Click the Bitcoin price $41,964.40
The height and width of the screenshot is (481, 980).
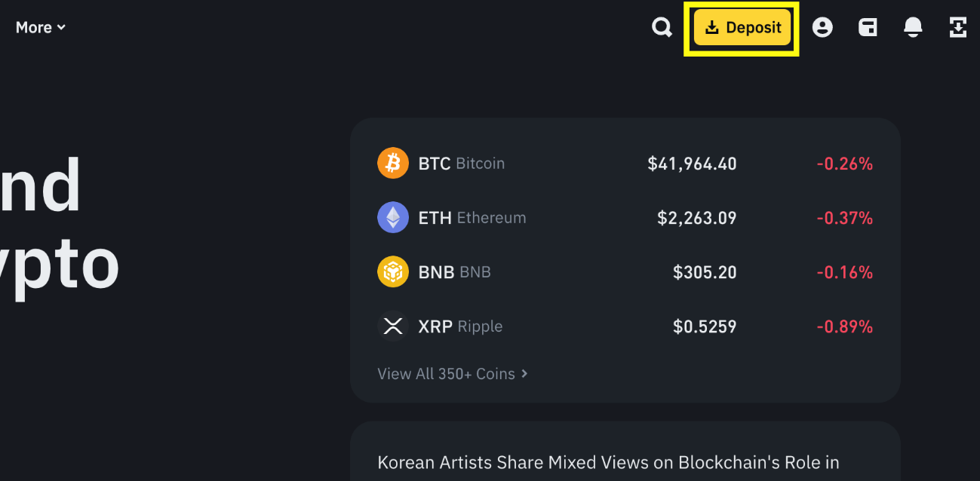[x=692, y=164]
